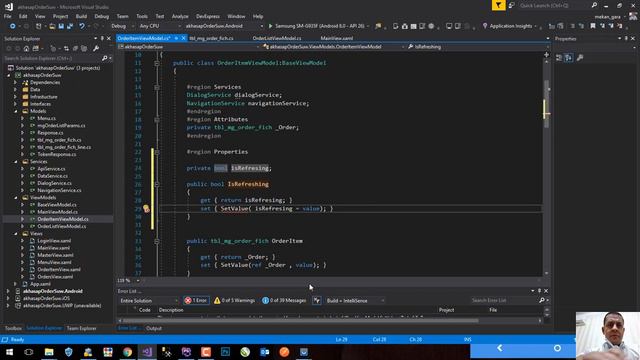Viewport: 640px width, 360px height.
Task: Open the File menu
Action: click(x=8, y=16)
